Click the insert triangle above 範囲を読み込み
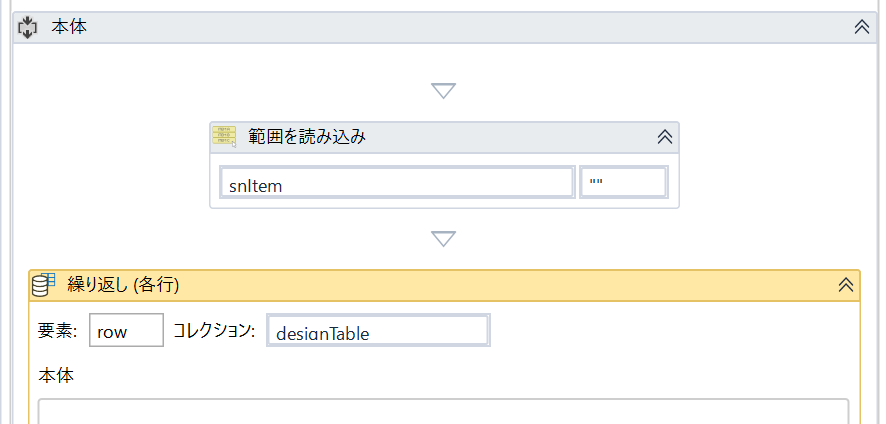The width and height of the screenshot is (886, 424). click(443, 91)
